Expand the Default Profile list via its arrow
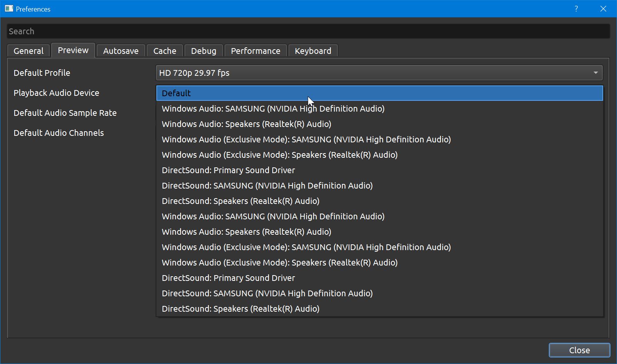Image resolution: width=617 pixels, height=364 pixels. 595,73
